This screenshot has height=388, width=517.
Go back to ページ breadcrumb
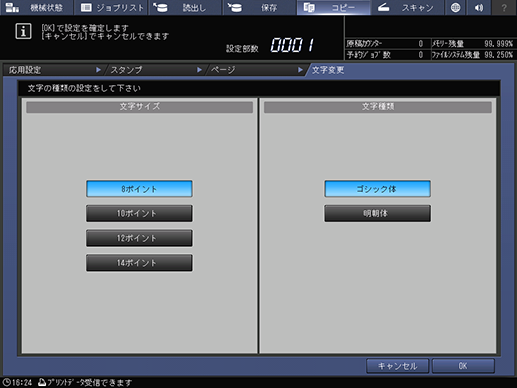tap(223, 70)
